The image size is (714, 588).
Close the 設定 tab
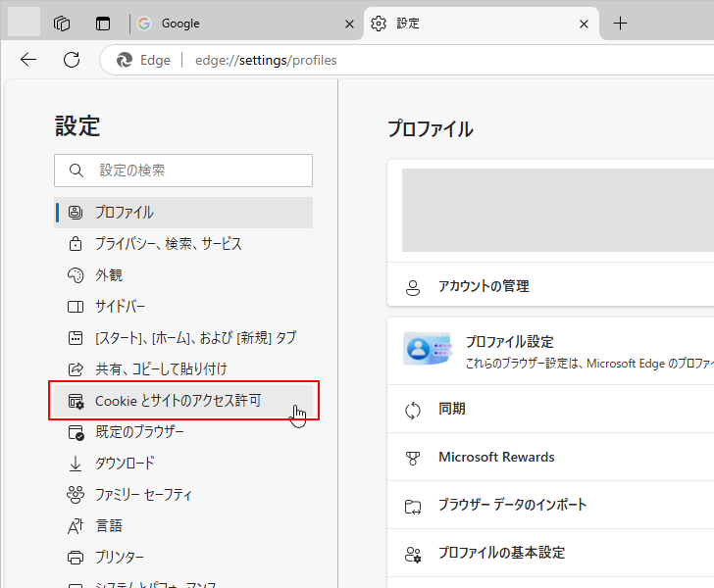(x=584, y=24)
